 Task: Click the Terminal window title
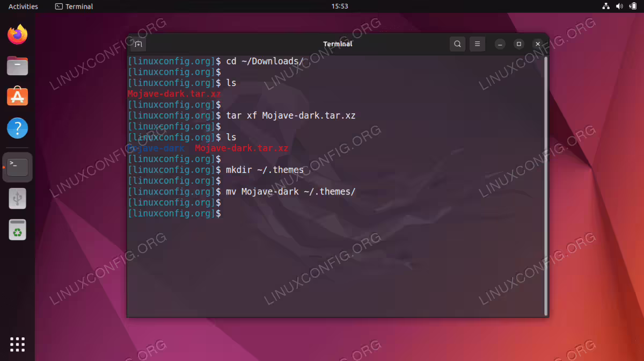pos(338,44)
